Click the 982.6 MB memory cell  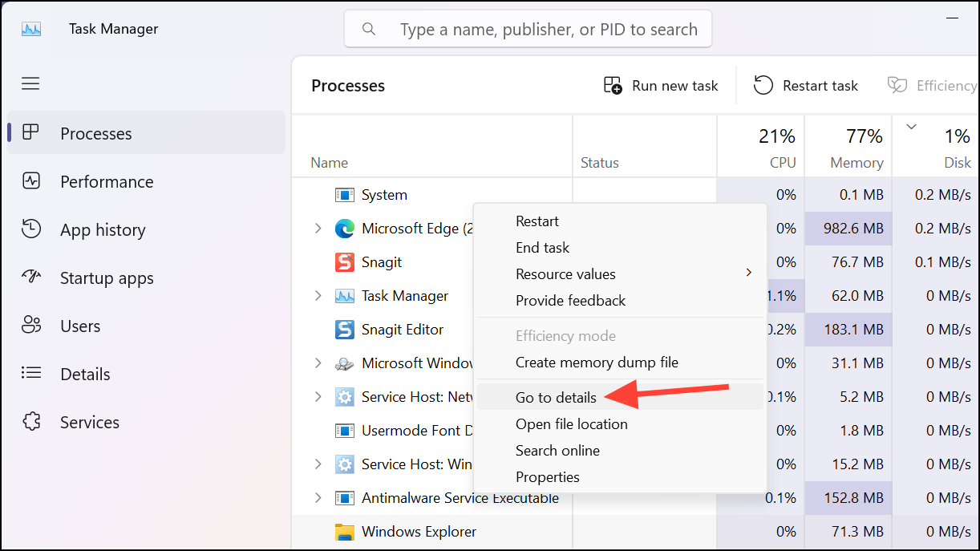pyautogui.click(x=848, y=229)
